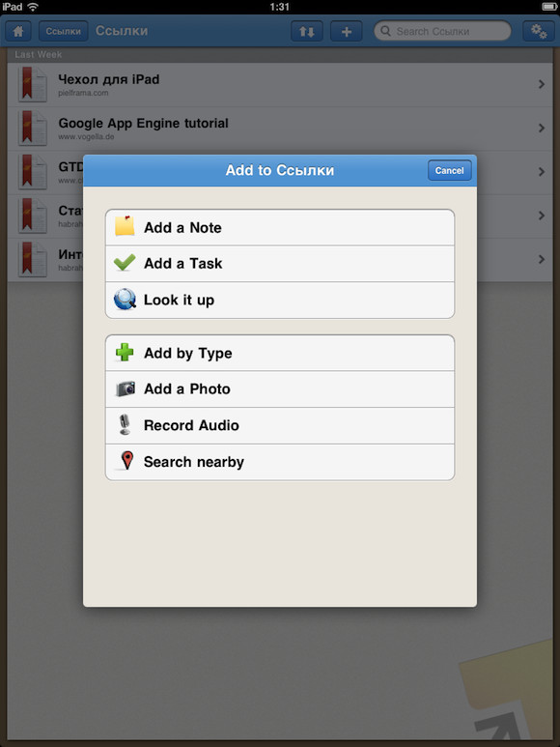This screenshot has height=747, width=560.
Task: Tap the green checkmark Add a Task icon
Action: click(x=125, y=263)
